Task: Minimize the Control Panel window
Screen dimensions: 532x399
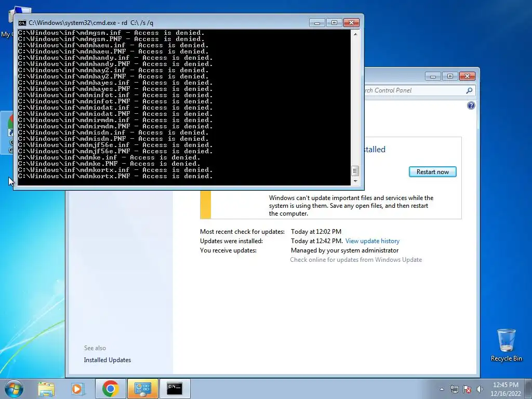Action: click(x=433, y=76)
